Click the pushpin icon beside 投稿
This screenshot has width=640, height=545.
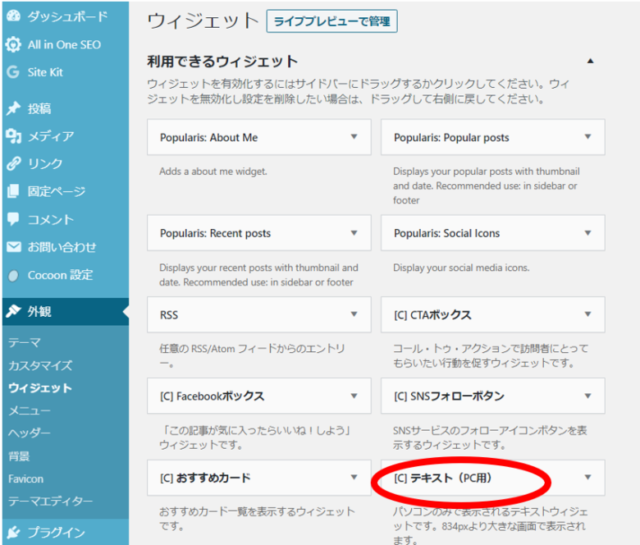(13, 108)
